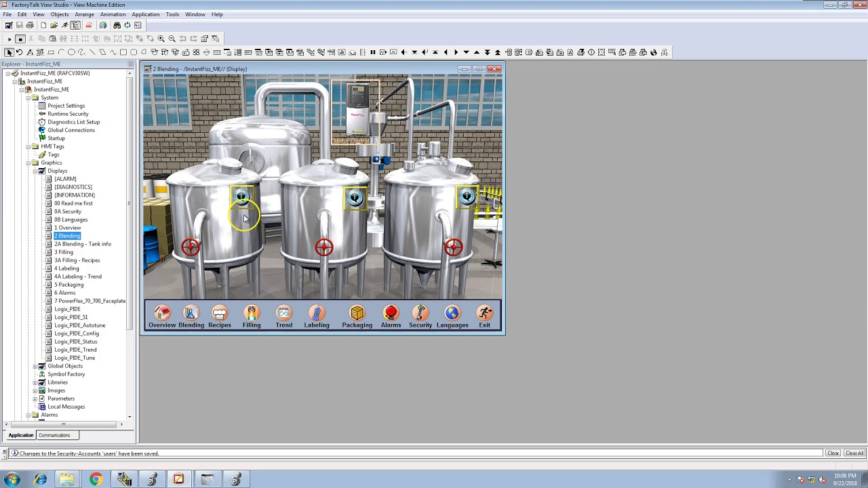Select the left tank red valve
868x488 pixels.
coord(191,247)
